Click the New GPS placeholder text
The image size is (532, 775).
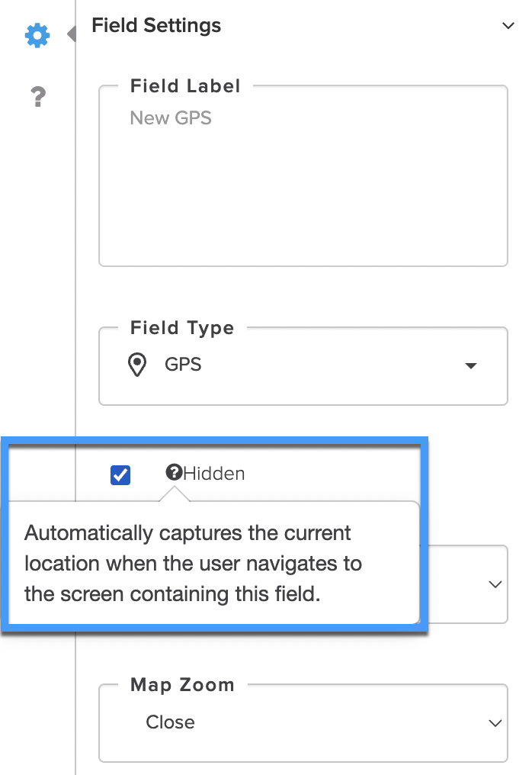coord(171,118)
